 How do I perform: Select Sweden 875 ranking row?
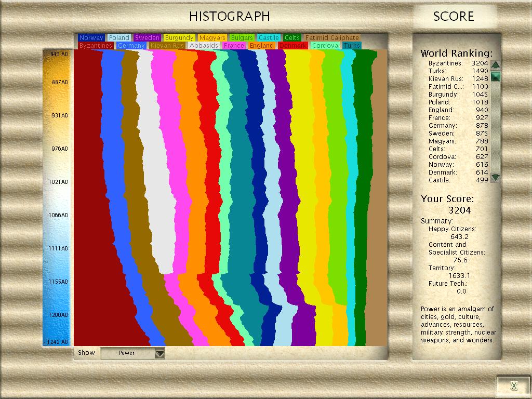pyautogui.click(x=458, y=134)
